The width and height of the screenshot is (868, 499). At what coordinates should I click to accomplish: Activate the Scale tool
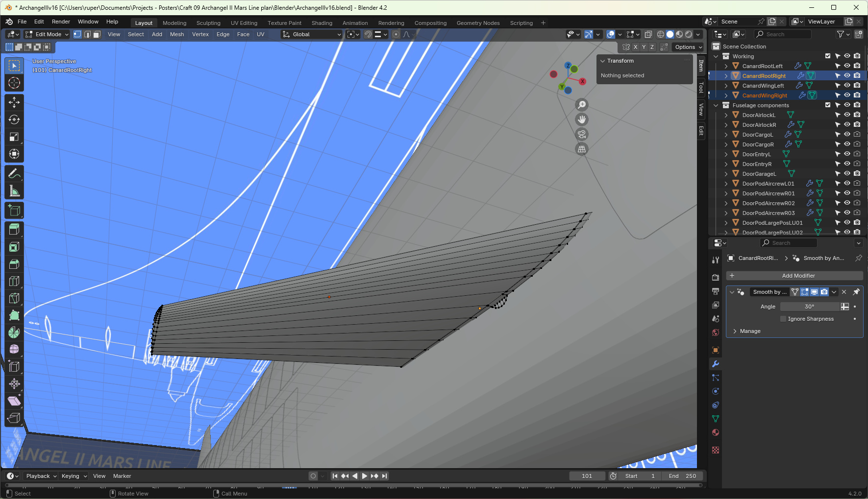tap(14, 137)
